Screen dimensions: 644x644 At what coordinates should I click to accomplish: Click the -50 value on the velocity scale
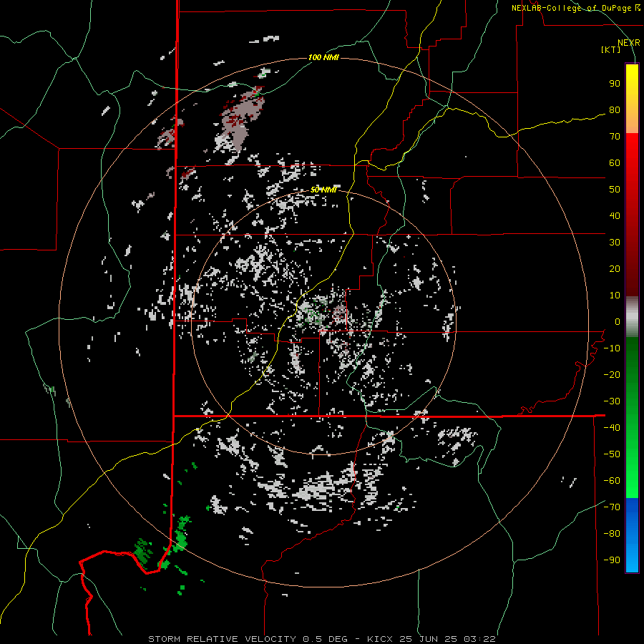click(x=612, y=454)
